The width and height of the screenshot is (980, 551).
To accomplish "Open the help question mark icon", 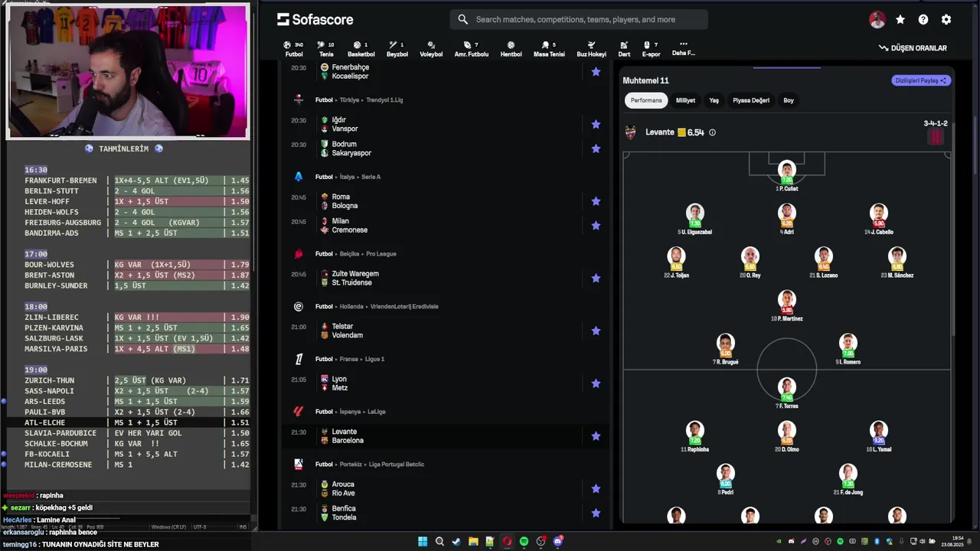I will click(923, 20).
